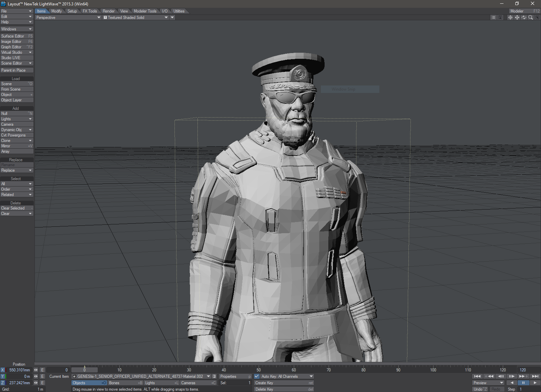Toggle the Y axis channel button

pyautogui.click(x=3, y=376)
